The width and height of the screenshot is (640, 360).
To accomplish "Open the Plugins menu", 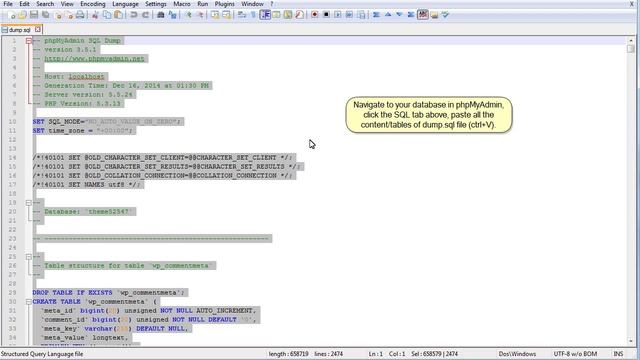I will point(224,4).
